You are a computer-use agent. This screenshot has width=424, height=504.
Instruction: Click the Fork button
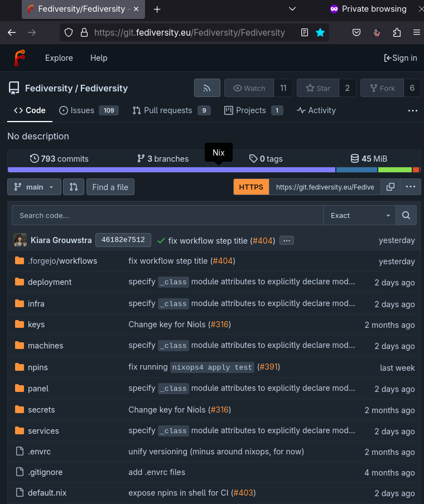[x=382, y=88]
